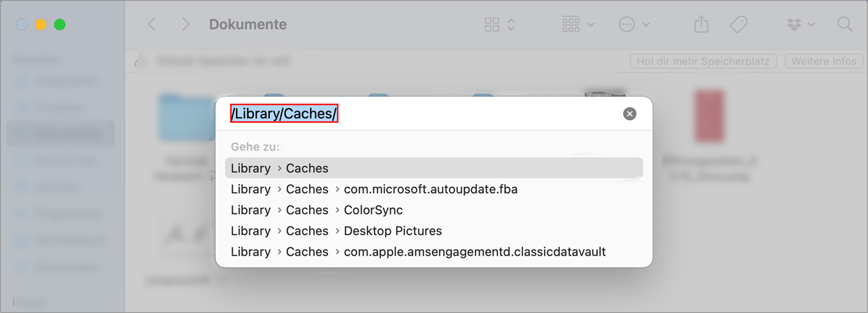The width and height of the screenshot is (868, 313).
Task: Click the Finder back navigation arrow
Action: point(152,24)
